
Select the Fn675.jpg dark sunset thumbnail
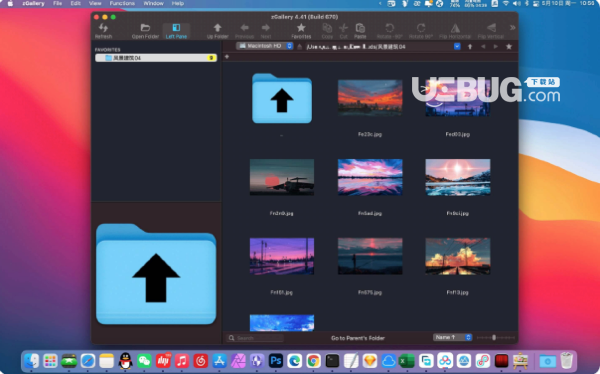370,256
